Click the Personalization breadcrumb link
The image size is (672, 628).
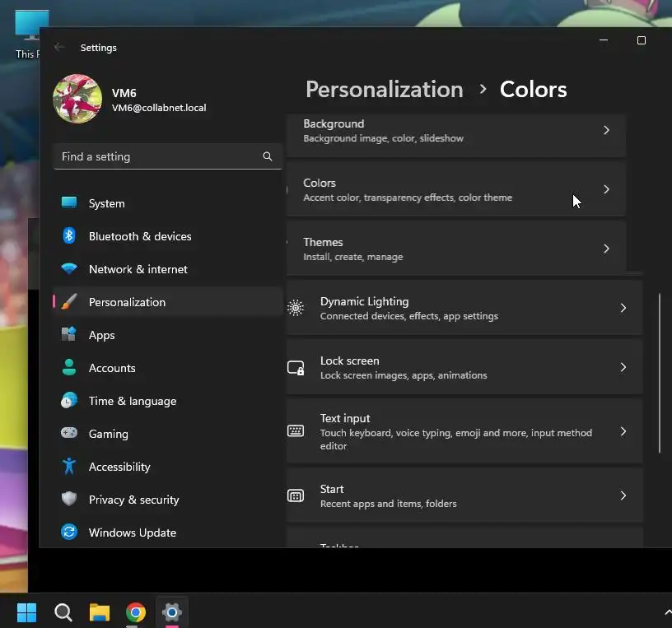tap(385, 90)
